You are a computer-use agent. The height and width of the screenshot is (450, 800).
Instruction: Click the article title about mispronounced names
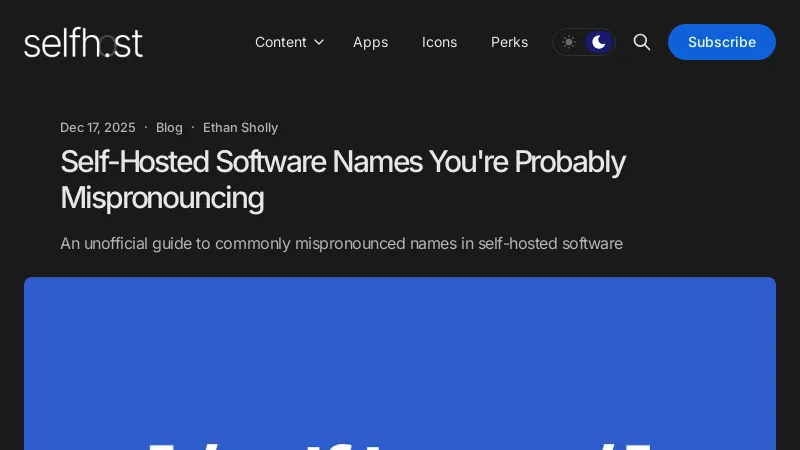[x=342, y=179]
